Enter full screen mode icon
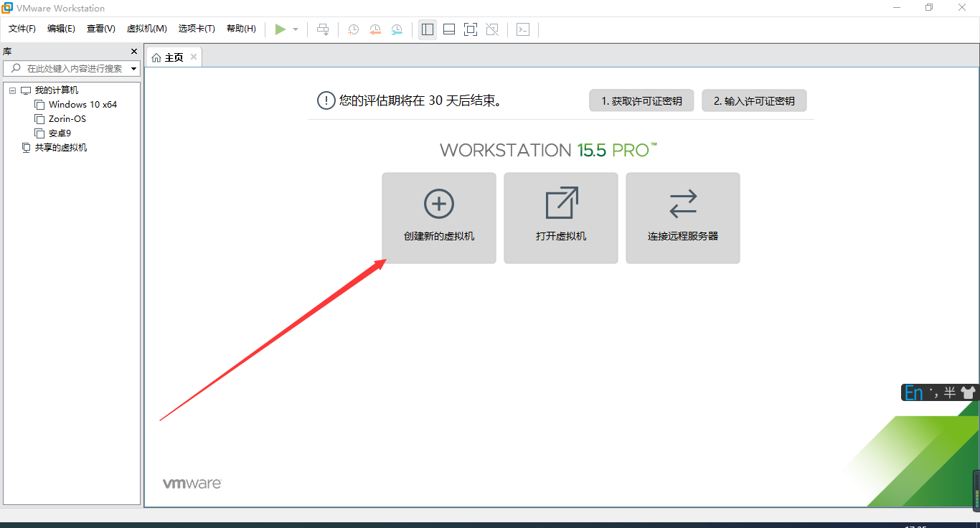 coord(471,29)
